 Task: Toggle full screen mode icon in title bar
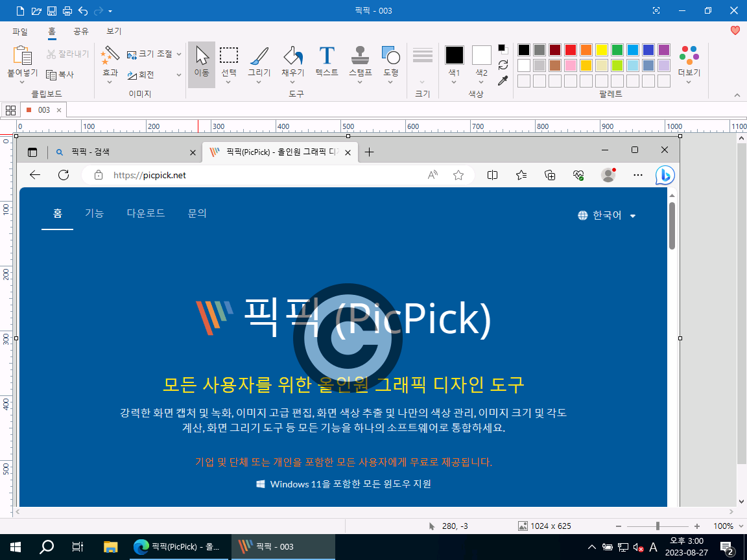(x=656, y=10)
